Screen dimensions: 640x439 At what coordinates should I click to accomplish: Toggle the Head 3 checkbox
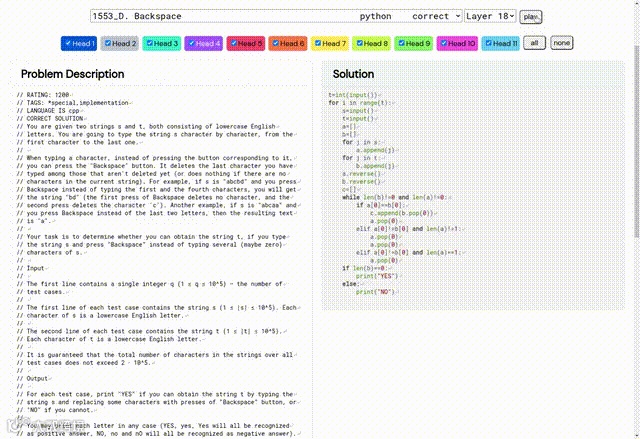coord(150,43)
